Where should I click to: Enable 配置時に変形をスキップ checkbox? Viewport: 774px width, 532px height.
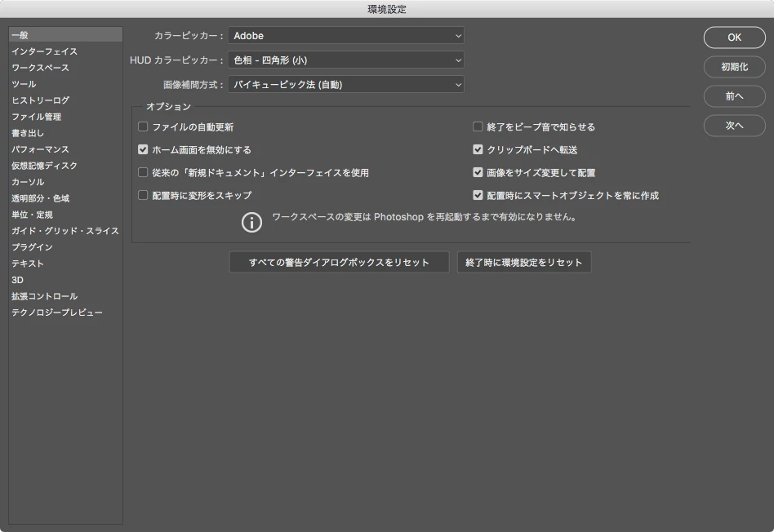coord(143,195)
